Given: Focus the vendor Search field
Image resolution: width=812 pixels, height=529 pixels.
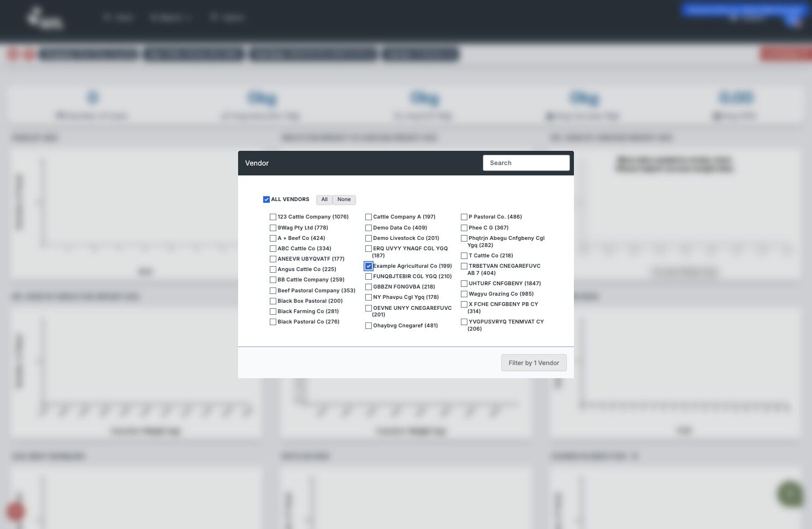Looking at the screenshot, I should (526, 163).
